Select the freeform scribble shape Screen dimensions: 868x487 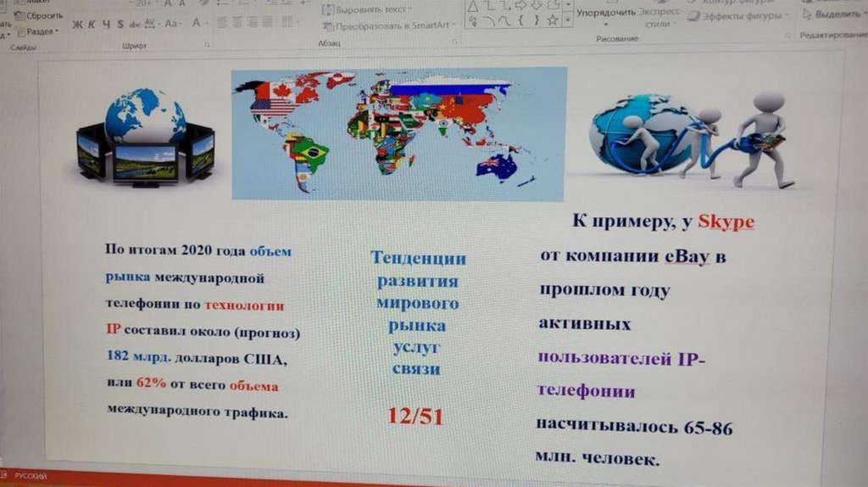pyautogui.click(x=473, y=22)
